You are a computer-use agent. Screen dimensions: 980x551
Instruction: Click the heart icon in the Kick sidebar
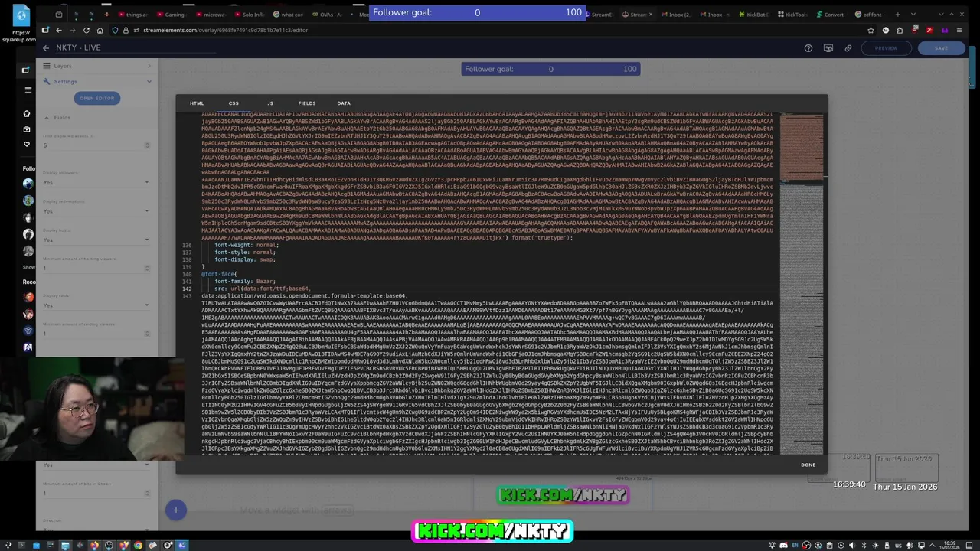[27, 144]
